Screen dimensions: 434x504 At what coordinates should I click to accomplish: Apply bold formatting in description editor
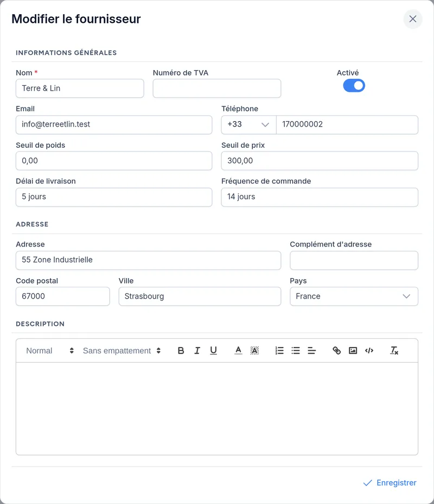tap(181, 350)
